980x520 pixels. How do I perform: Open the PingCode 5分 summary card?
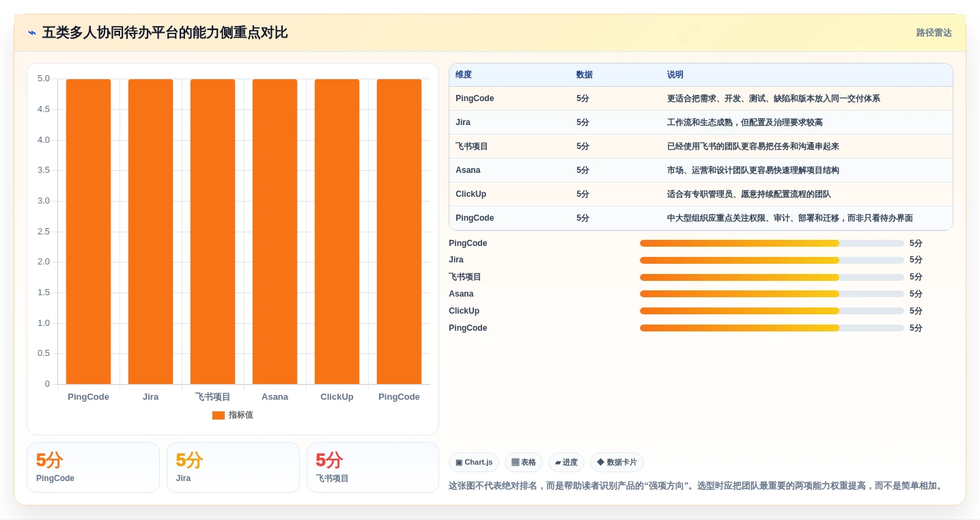93,467
